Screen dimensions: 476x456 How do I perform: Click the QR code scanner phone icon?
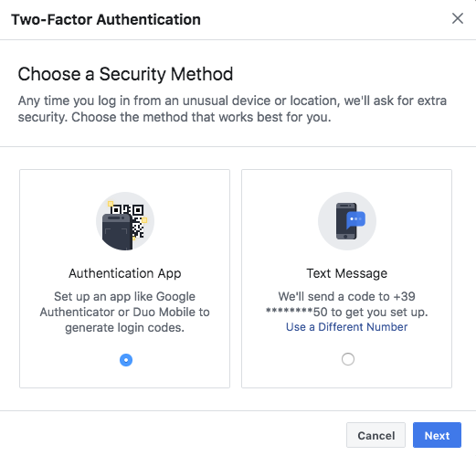click(125, 221)
